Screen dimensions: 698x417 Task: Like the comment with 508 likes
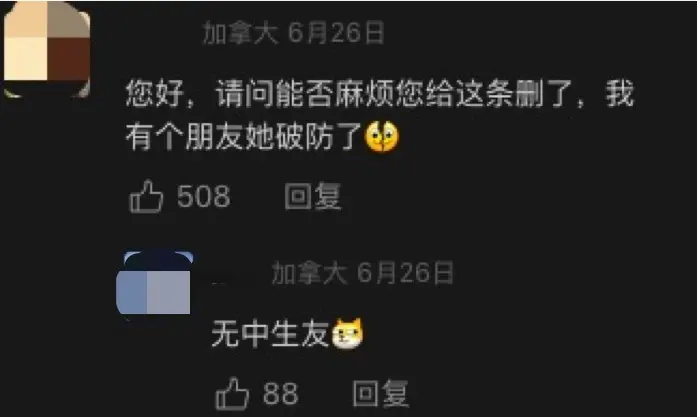pyautogui.click(x=146, y=196)
